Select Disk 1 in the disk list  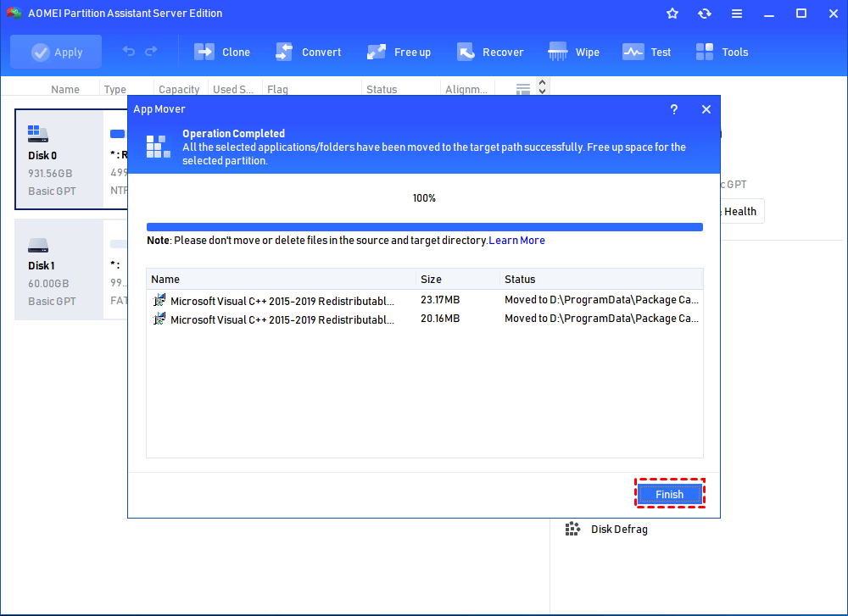[x=59, y=269]
